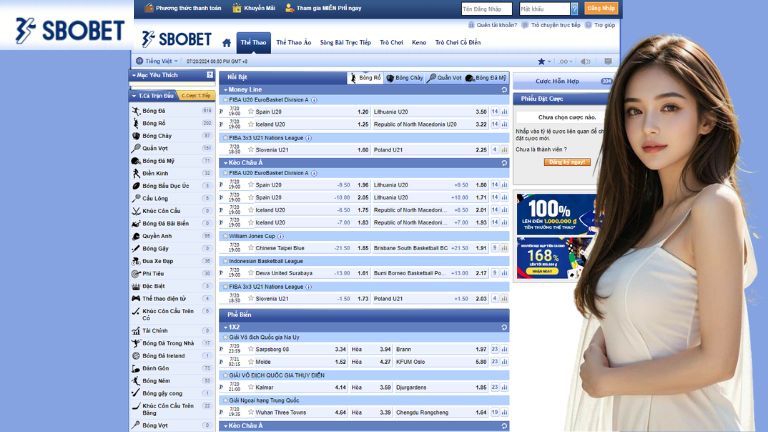768x432 pixels.
Task: Click the orange Đăng Nhập login button
Action: click(601, 8)
